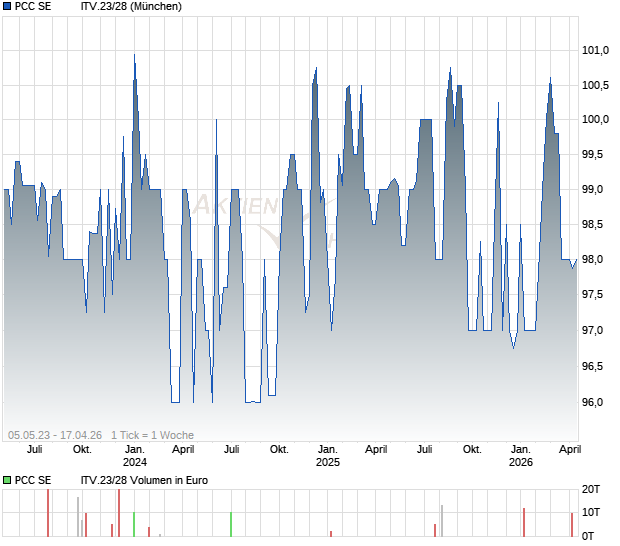
Task: Click the 101,0 price axis label
Action: tap(595, 50)
